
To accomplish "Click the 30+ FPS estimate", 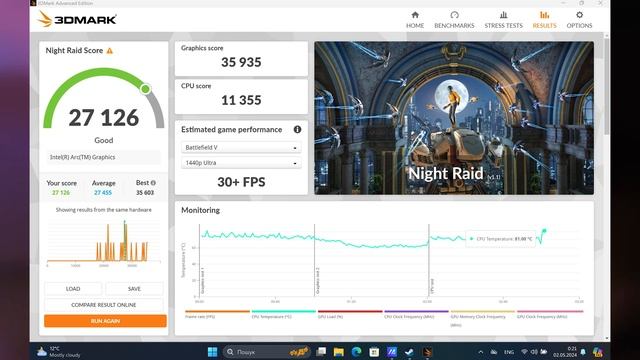I will (241, 182).
